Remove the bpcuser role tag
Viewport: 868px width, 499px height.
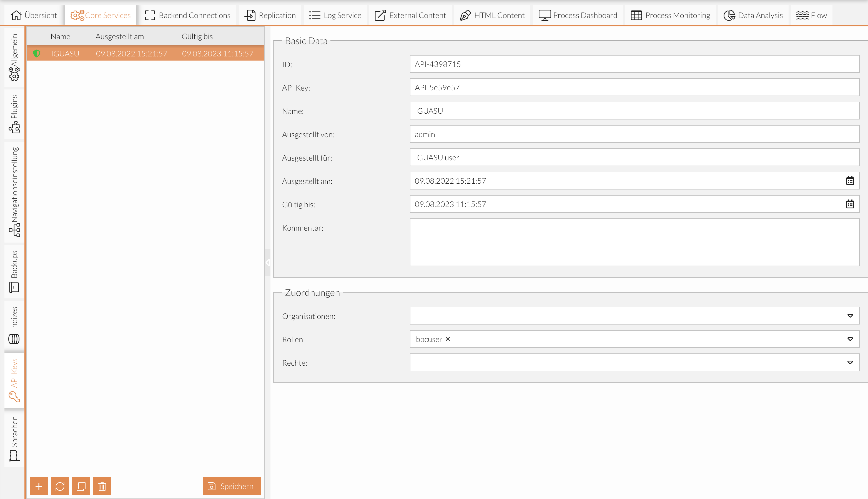[x=448, y=339]
